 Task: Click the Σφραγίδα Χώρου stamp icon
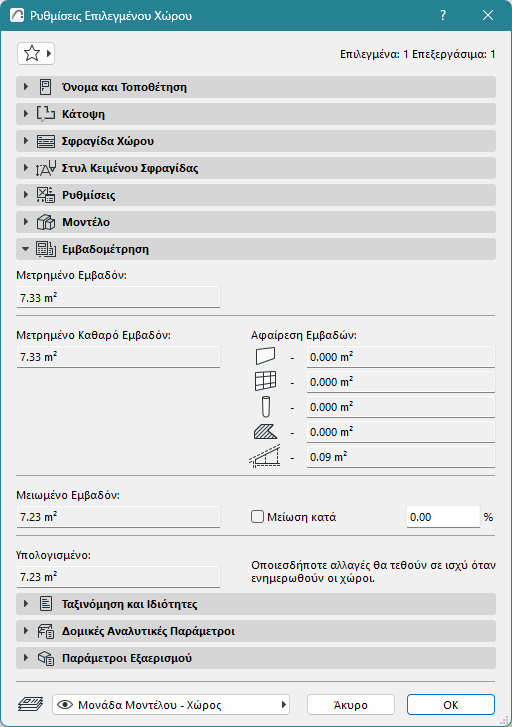pos(45,141)
